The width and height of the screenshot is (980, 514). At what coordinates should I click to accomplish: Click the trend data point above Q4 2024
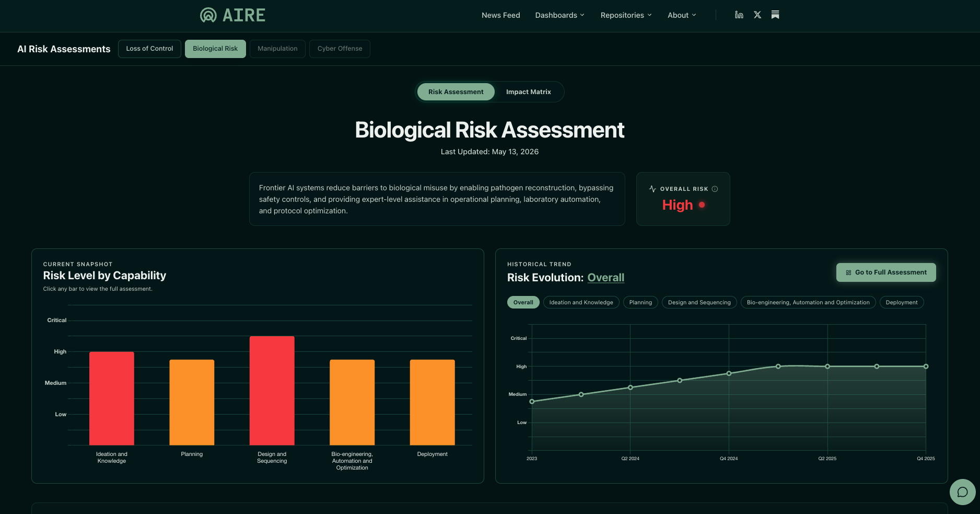729,373
